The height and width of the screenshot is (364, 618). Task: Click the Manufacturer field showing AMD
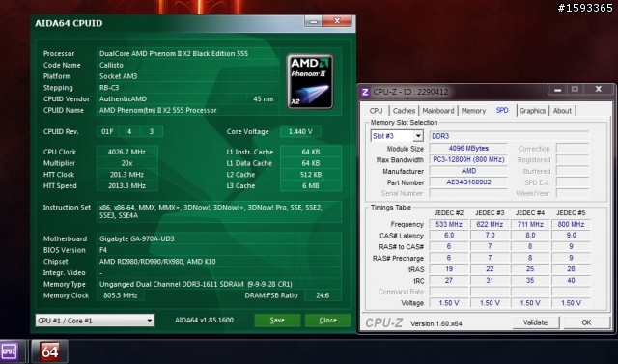(x=468, y=171)
